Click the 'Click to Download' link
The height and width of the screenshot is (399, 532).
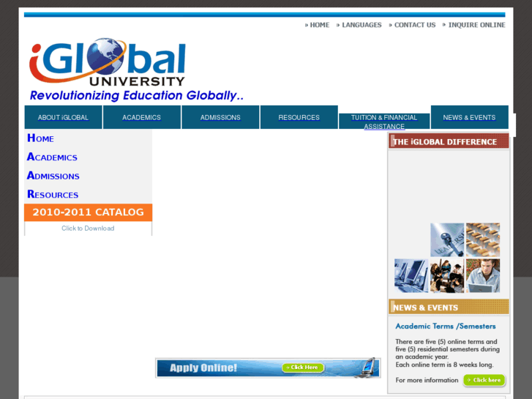tap(88, 228)
